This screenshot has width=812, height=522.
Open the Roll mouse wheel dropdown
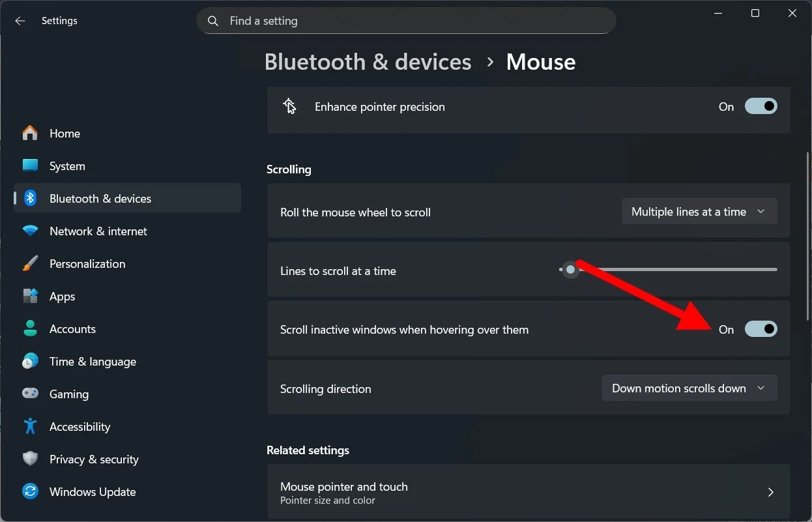click(699, 211)
